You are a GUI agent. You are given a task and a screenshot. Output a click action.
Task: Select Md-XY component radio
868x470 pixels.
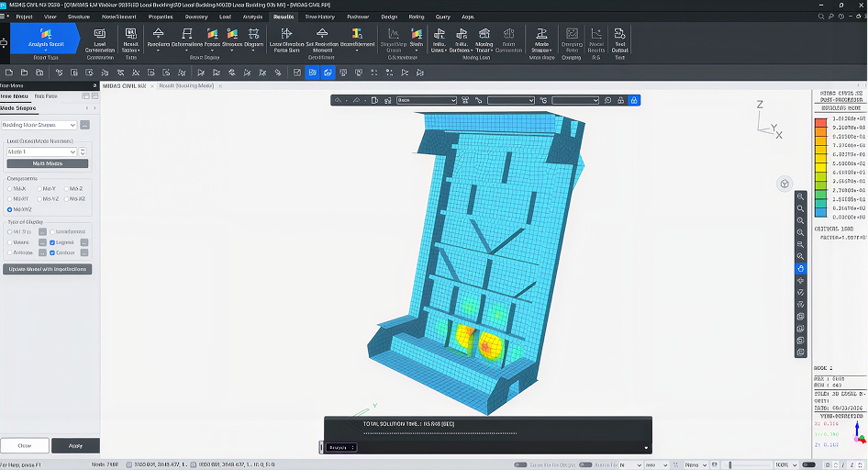[9, 198]
